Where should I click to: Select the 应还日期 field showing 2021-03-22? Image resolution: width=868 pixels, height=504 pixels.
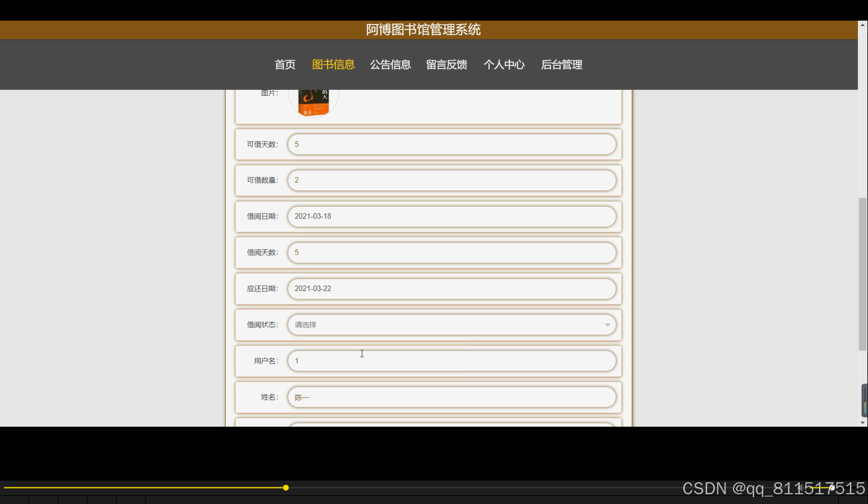click(x=452, y=289)
